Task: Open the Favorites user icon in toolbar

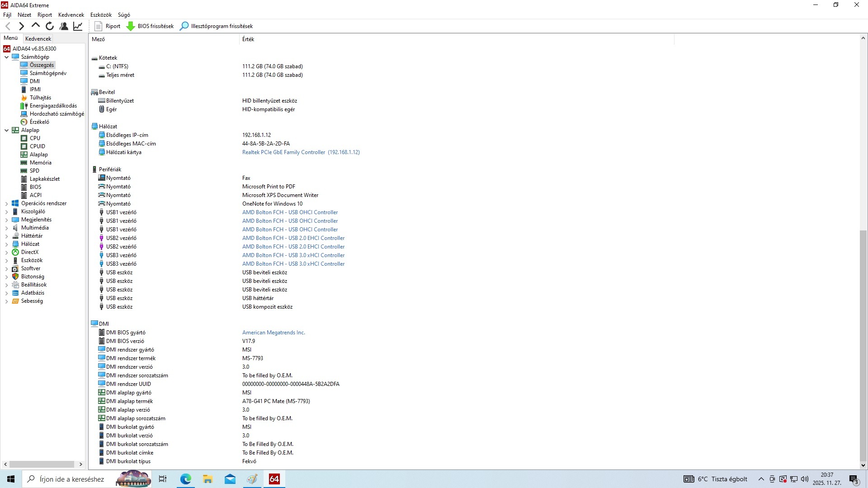Action: point(64,26)
